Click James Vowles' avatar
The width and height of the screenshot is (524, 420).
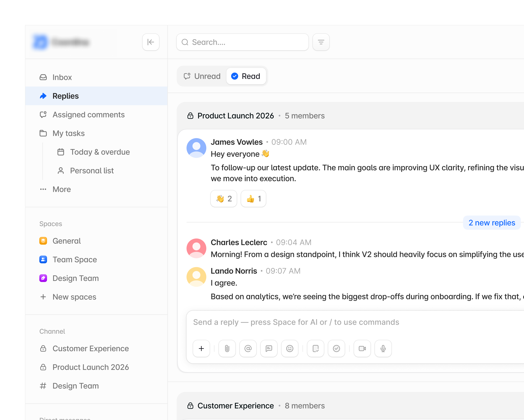196,148
